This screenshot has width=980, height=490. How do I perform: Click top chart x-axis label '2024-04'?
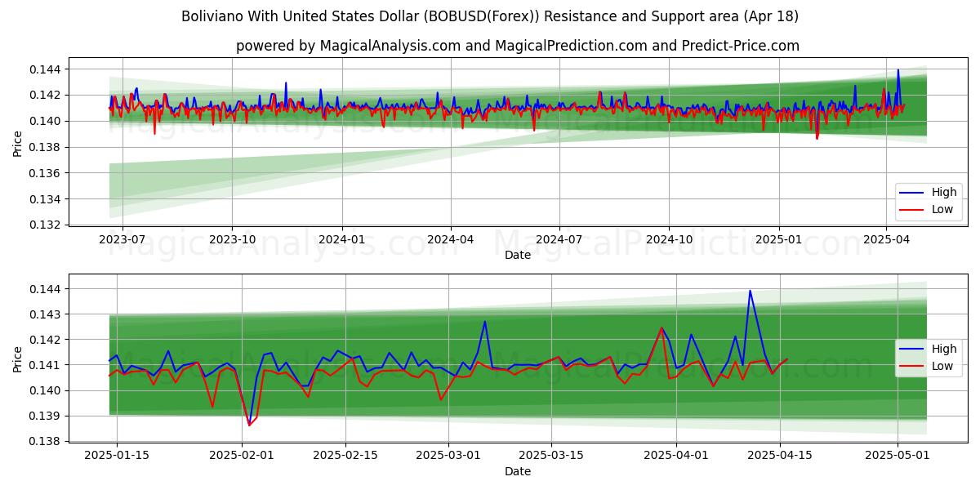coord(451,239)
